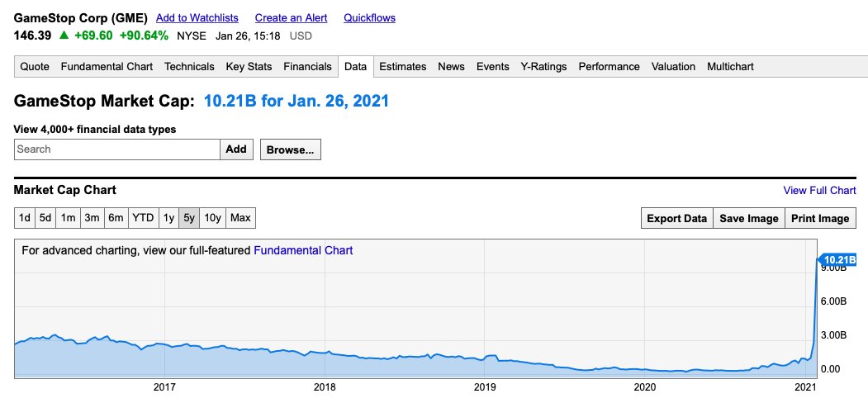Set chart range to Max
868x403 pixels.
[241, 218]
